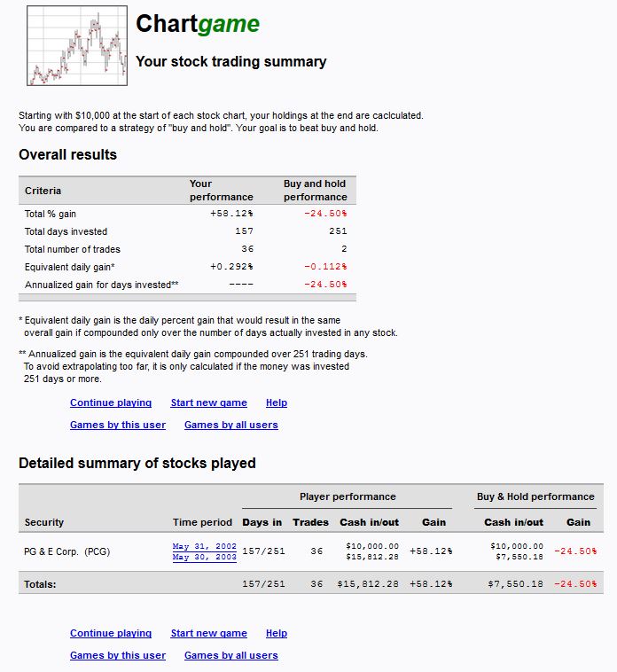Open the upper Help link

[x=277, y=402]
